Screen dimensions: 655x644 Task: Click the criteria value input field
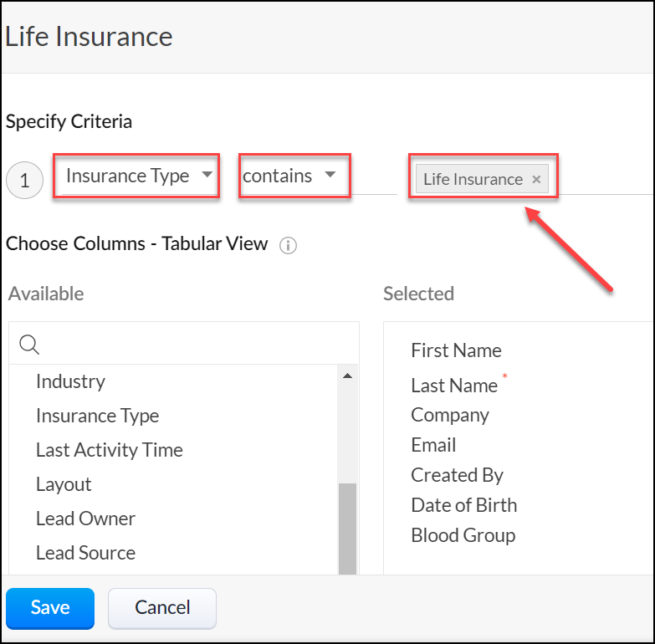602,179
